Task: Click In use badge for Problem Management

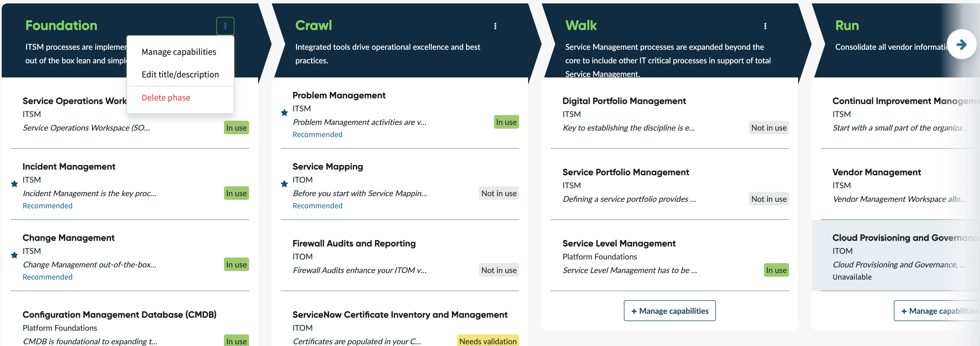Action: tap(506, 122)
